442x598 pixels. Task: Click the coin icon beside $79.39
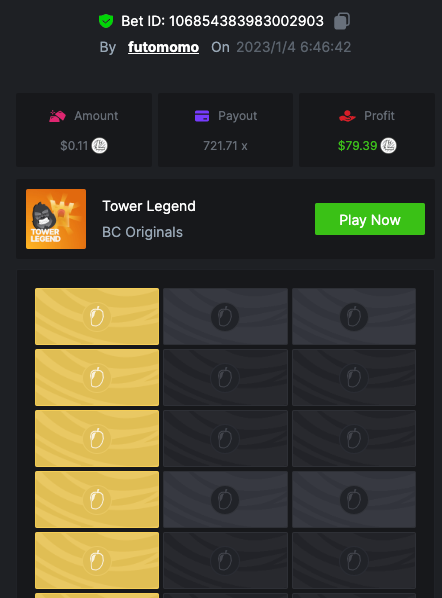point(389,146)
